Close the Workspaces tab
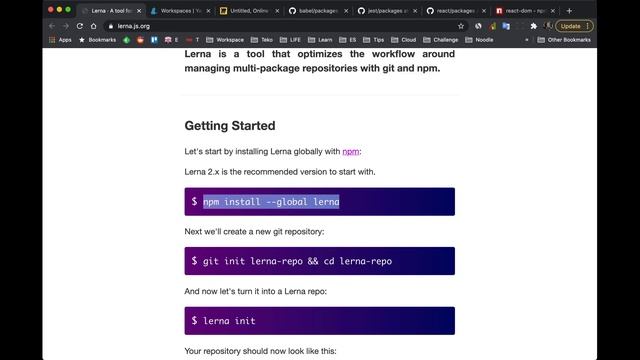 tap(208, 11)
